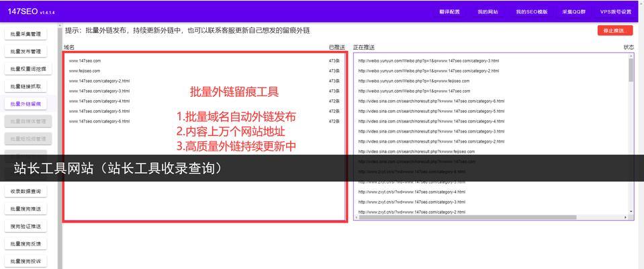Open 采集QQ群 in the top bar

pyautogui.click(x=573, y=12)
